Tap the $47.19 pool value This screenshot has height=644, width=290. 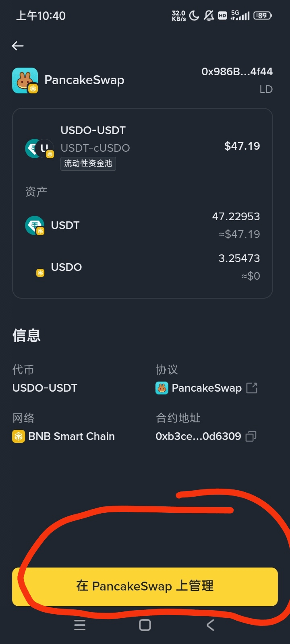pos(242,146)
